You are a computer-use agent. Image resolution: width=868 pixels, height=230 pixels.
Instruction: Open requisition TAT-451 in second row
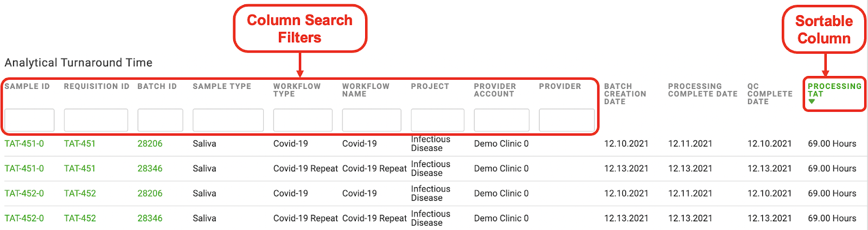tap(80, 169)
